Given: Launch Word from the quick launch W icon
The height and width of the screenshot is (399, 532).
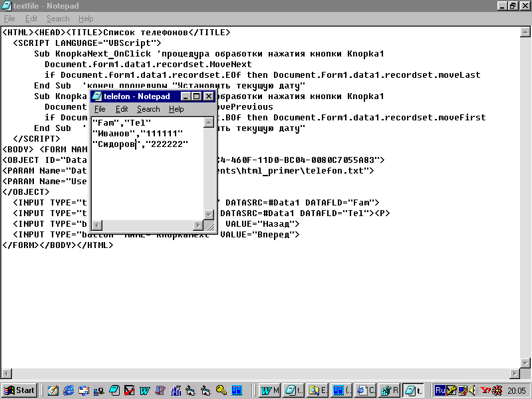Looking at the screenshot, I should [x=144, y=390].
